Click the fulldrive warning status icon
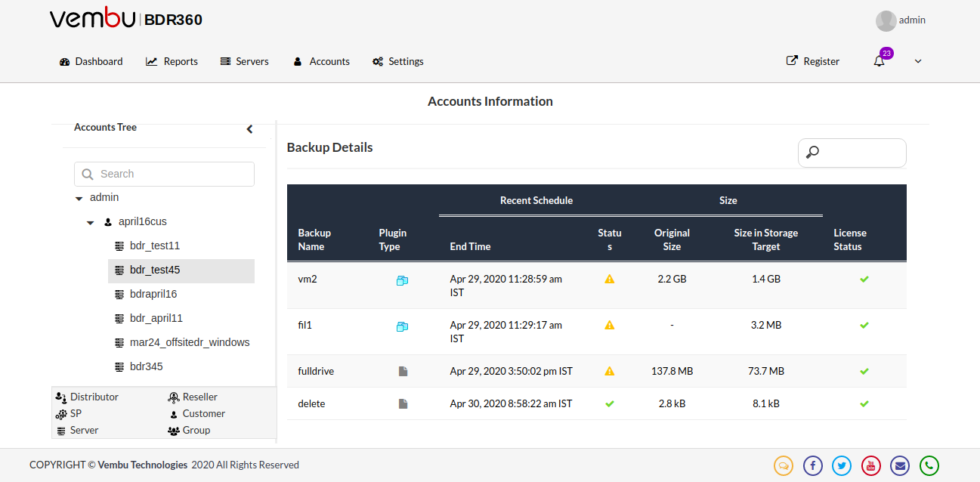This screenshot has height=482, width=980. pyautogui.click(x=610, y=371)
